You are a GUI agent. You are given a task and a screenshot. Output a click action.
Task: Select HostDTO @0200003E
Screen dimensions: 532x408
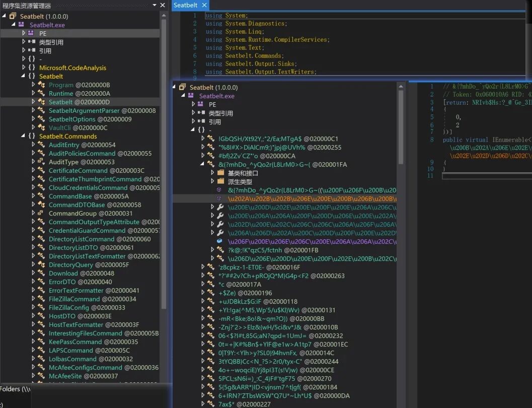[x=80, y=316]
